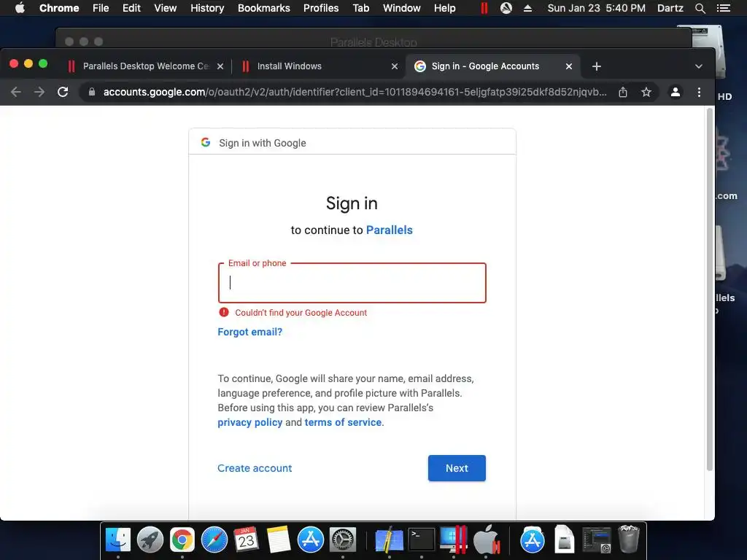The width and height of the screenshot is (747, 560).
Task: Click the Dartz user name in menu bar
Action: (670, 8)
